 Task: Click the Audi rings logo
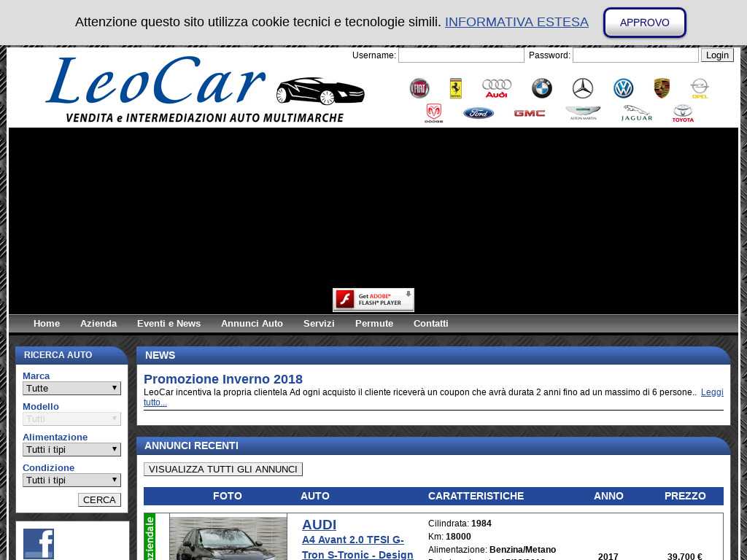(497, 89)
